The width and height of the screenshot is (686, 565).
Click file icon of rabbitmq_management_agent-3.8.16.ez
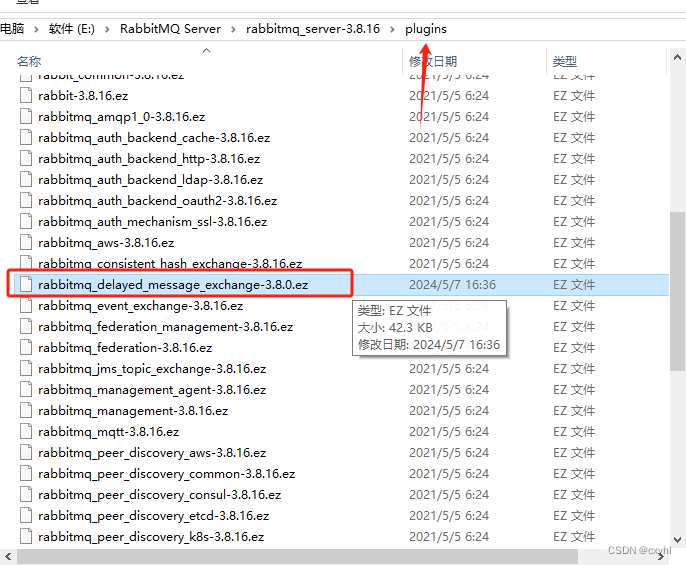point(26,390)
